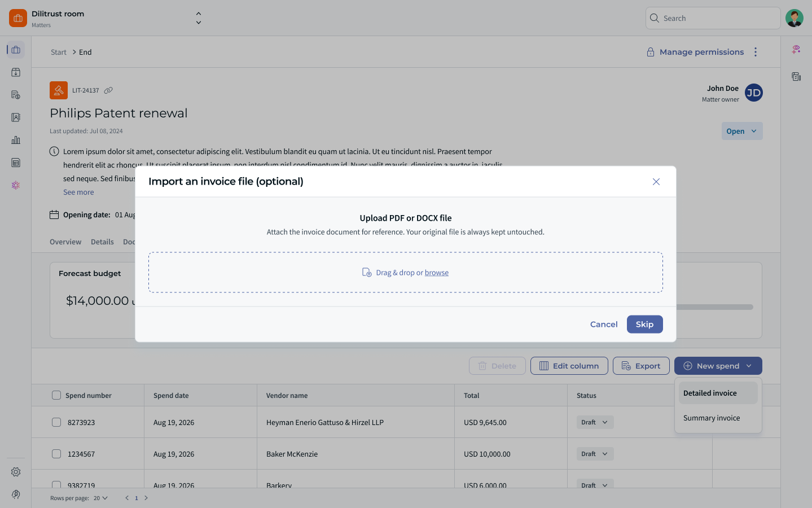Click the rocket icon at sidebar bottom
The height and width of the screenshot is (508, 812).
coord(16,494)
